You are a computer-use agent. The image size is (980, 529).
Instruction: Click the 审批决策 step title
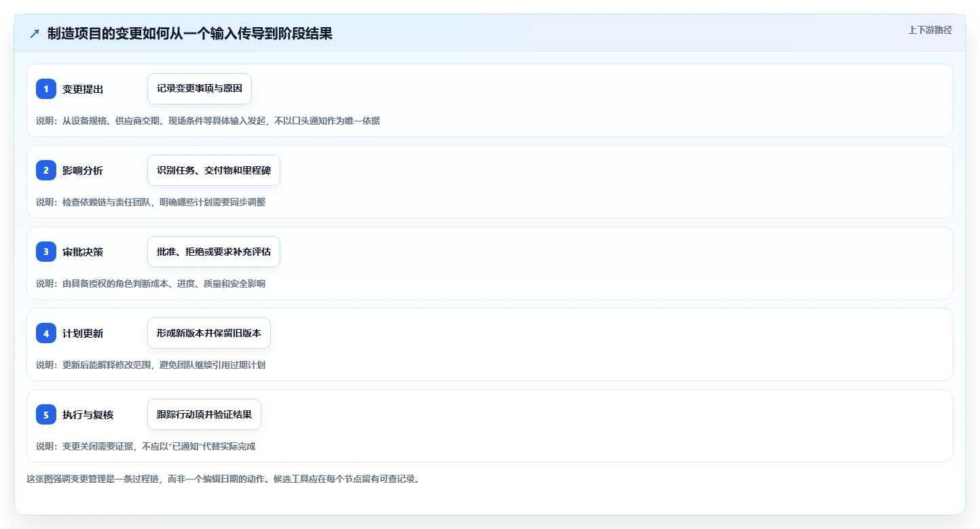pyautogui.click(x=83, y=252)
